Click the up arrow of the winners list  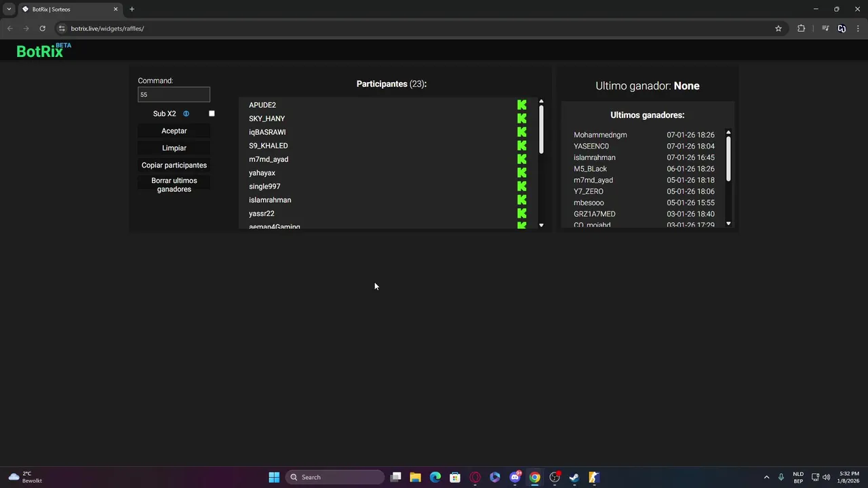point(728,133)
